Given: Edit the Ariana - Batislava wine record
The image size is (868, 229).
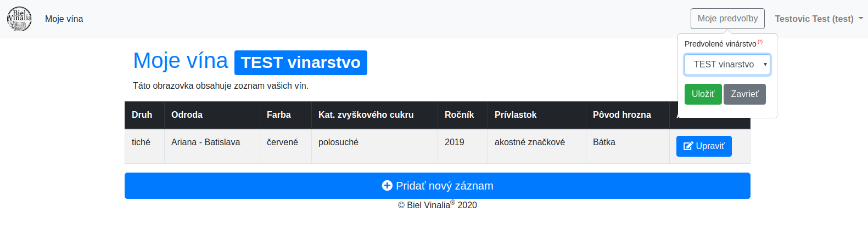Looking at the screenshot, I should click(x=704, y=146).
